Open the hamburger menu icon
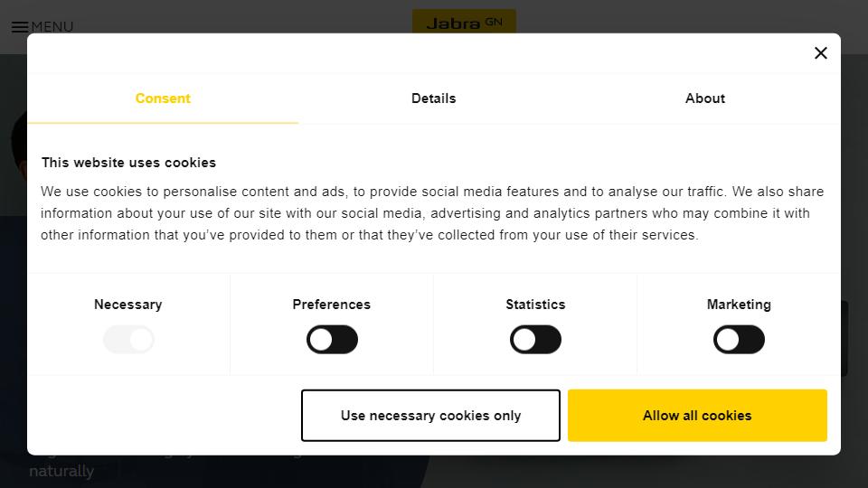The image size is (868, 488). click(x=20, y=27)
